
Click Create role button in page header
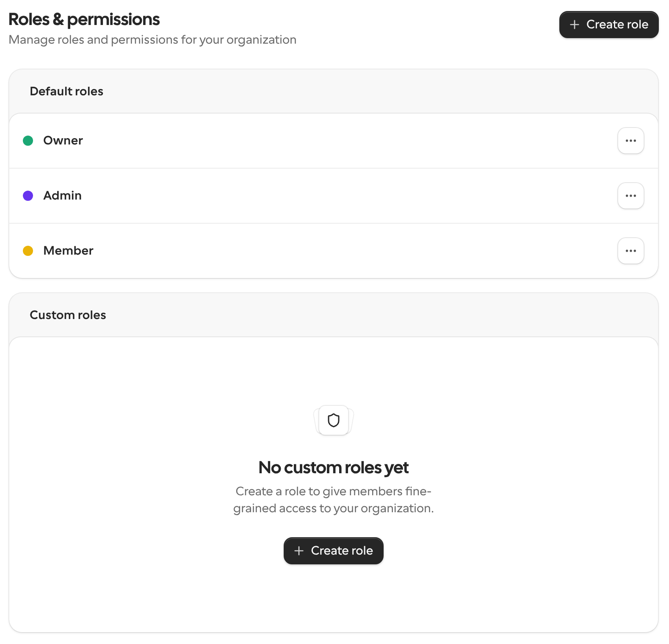[x=609, y=25]
